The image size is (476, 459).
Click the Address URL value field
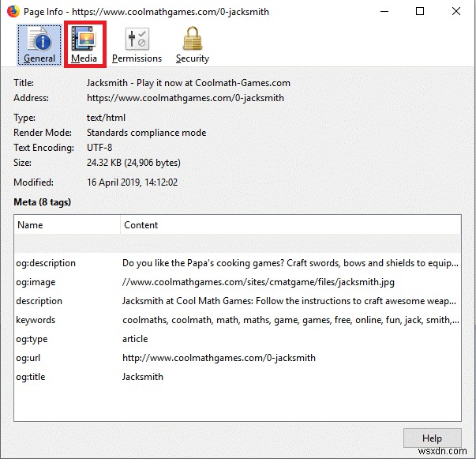(186, 98)
